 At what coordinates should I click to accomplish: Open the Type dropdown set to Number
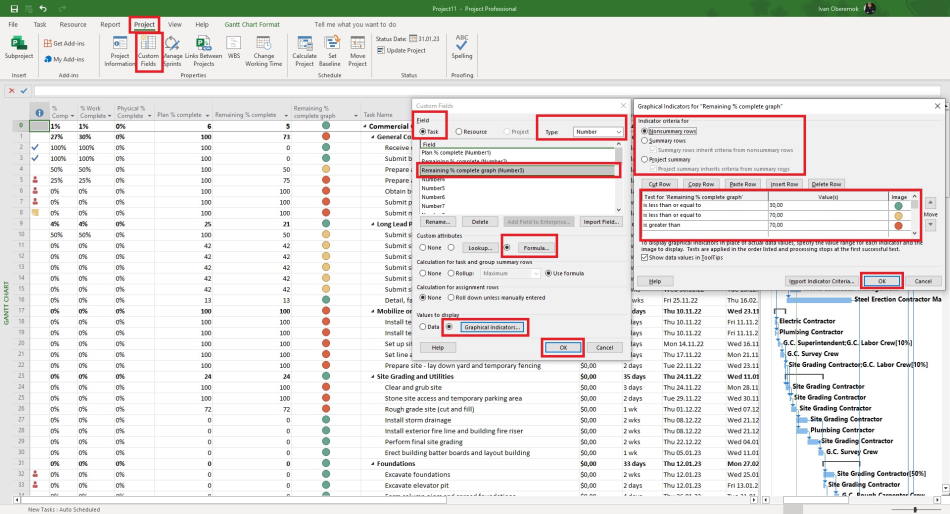(x=599, y=132)
